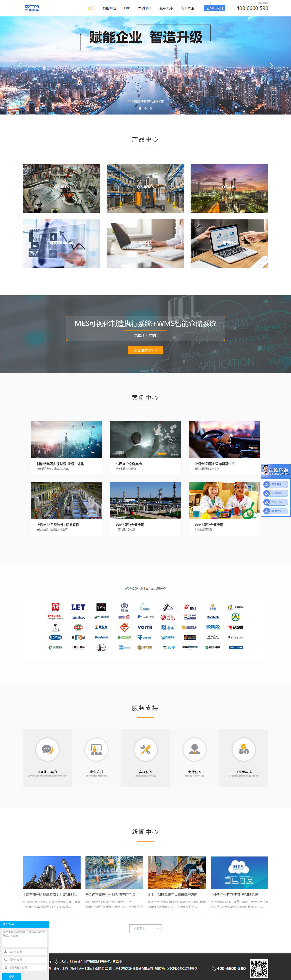The height and width of the screenshot is (980, 291).
Task: Select the second carousel indicator dot
Action: tap(145, 108)
